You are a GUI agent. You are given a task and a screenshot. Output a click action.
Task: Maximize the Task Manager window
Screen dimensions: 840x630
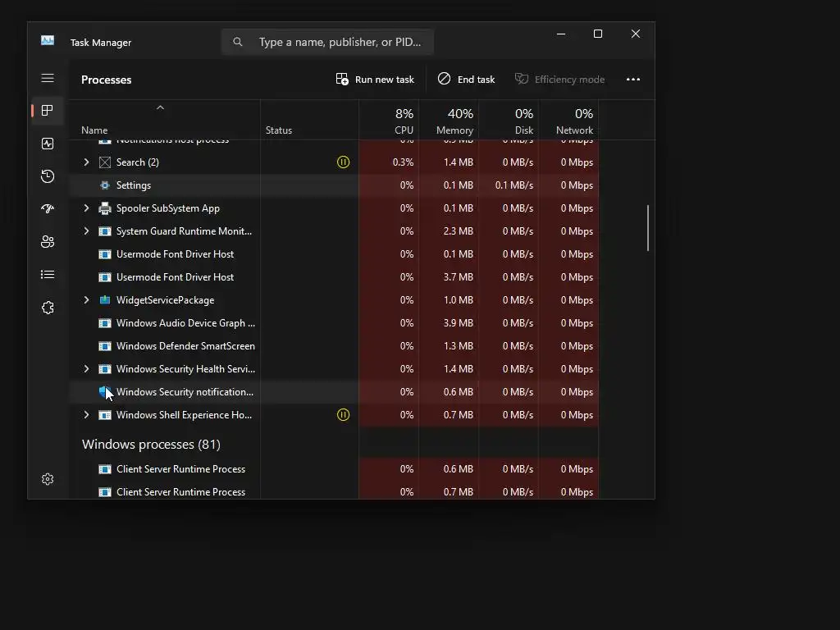click(598, 34)
